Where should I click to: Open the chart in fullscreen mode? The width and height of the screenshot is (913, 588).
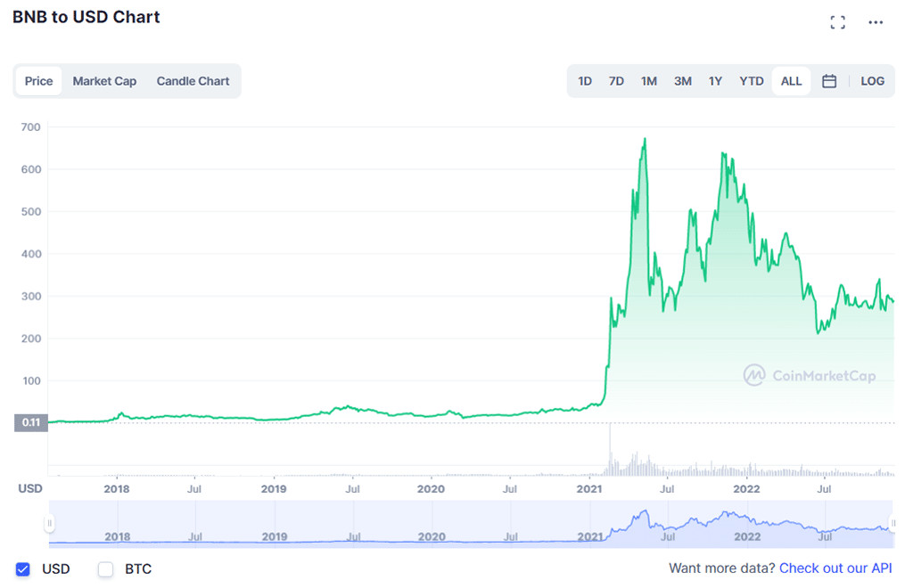(x=837, y=22)
